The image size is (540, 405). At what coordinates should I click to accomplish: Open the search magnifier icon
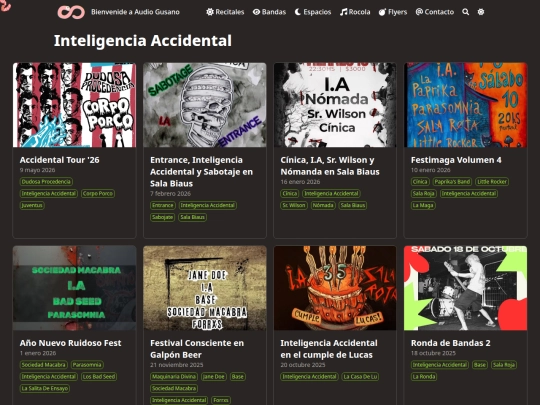click(x=466, y=12)
